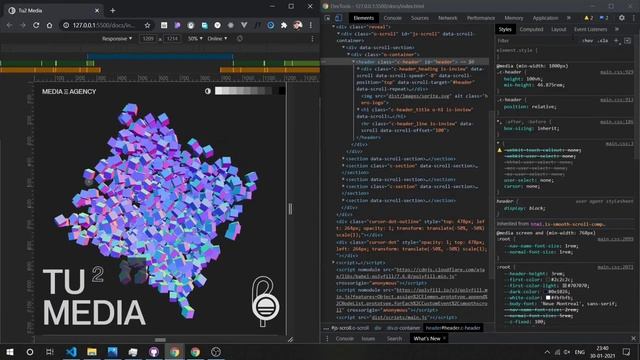Expand the h1 c-header_title node

click(358, 109)
